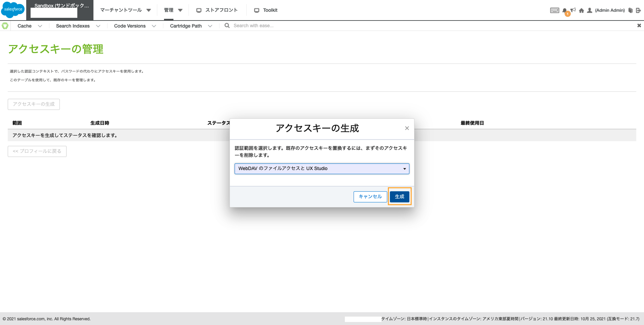
Task: Open the keyboard shortcuts icon
Action: pyautogui.click(x=554, y=10)
